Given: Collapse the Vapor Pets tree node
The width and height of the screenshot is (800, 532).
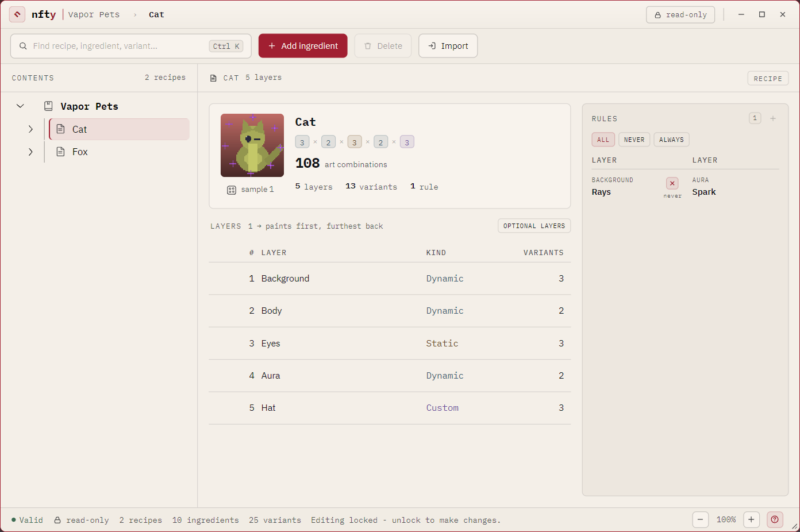Looking at the screenshot, I should coord(20,106).
